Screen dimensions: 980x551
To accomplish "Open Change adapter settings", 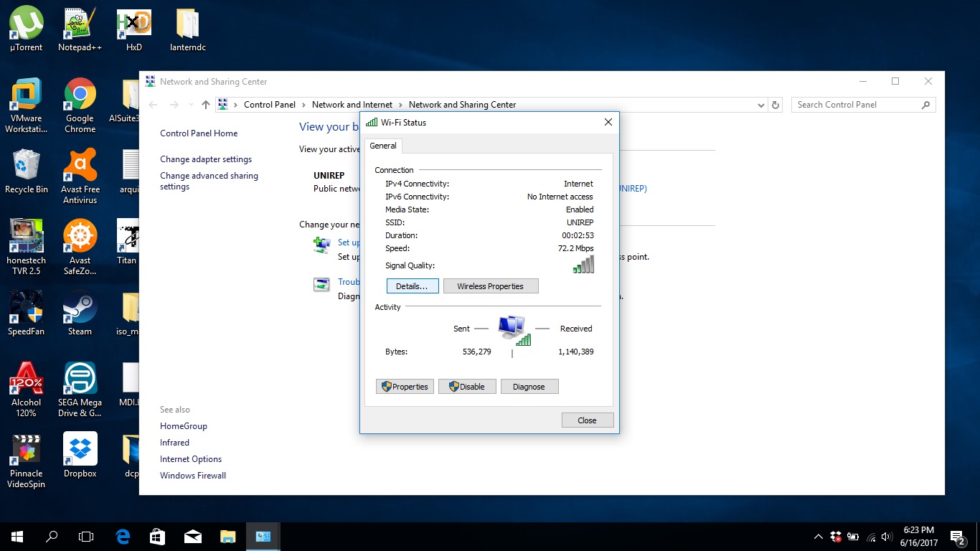I will (206, 159).
